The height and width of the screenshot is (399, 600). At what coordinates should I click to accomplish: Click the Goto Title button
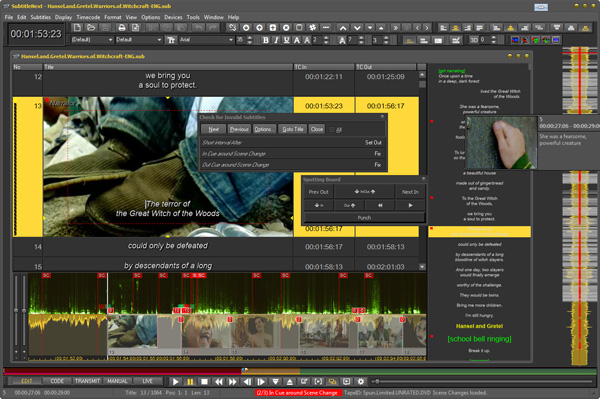click(293, 129)
